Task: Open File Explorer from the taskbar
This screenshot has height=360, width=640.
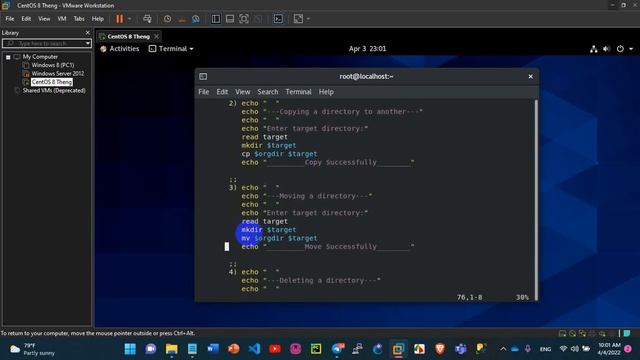Action: pyautogui.click(x=171, y=349)
